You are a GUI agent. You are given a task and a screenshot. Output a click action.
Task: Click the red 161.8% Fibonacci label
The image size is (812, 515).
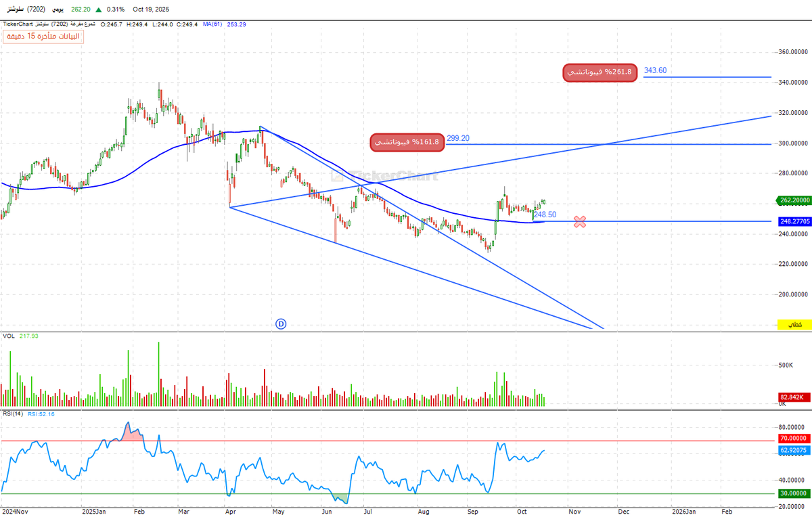click(408, 142)
